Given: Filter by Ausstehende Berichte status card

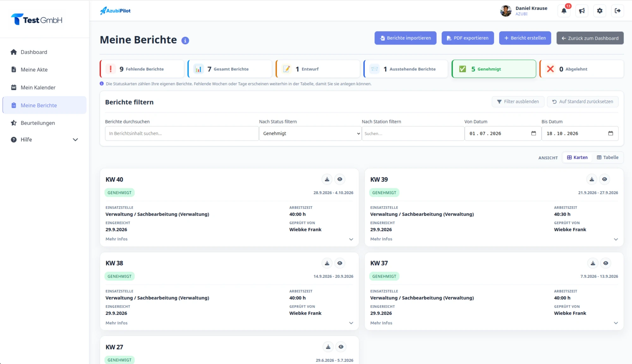Looking at the screenshot, I should click(406, 69).
